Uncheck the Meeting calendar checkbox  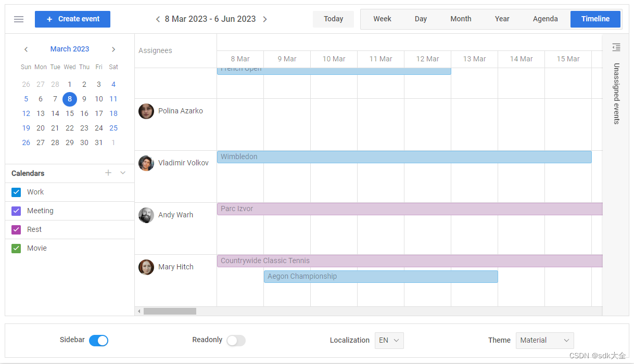16,211
